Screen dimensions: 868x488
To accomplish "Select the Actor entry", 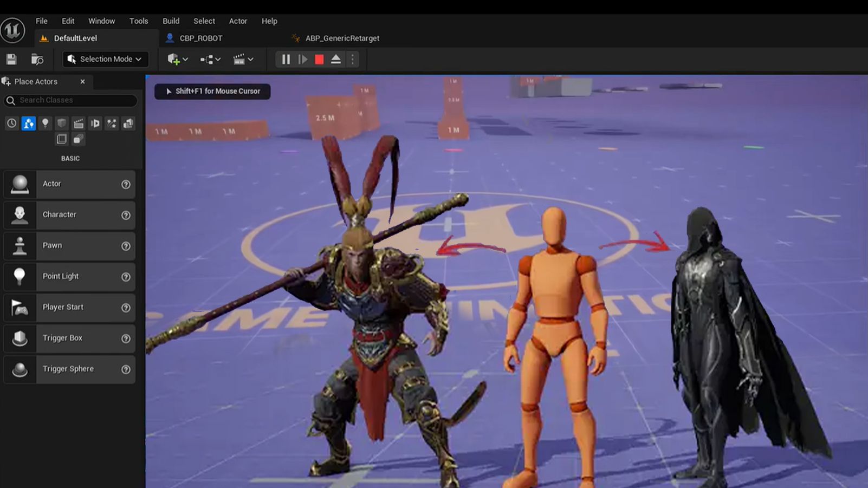I will click(x=69, y=184).
